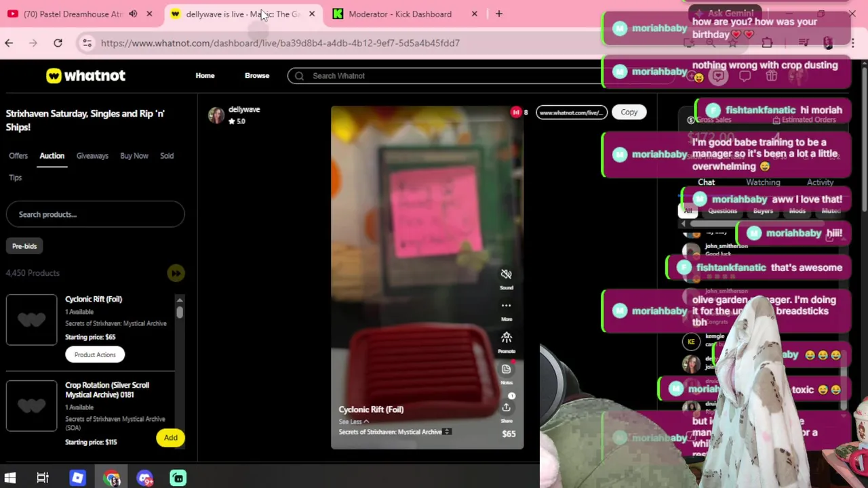Image resolution: width=868 pixels, height=488 pixels.
Task: Click Cyclonic Rift product thumbnail
Action: tap(32, 320)
